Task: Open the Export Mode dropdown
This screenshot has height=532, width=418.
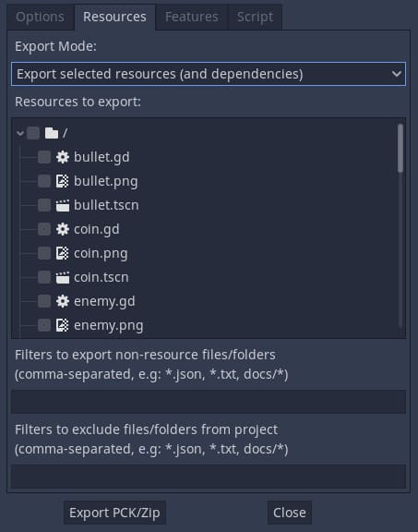Action: pos(209,74)
